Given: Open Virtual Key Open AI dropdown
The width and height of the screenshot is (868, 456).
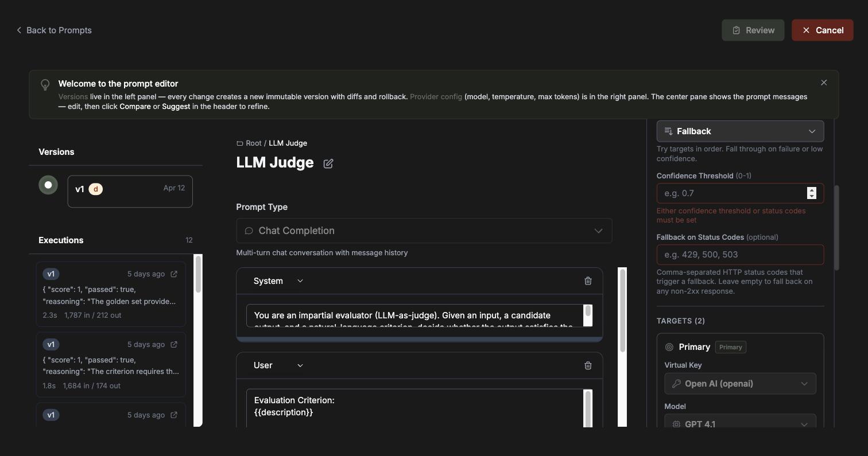Looking at the screenshot, I should click(740, 384).
